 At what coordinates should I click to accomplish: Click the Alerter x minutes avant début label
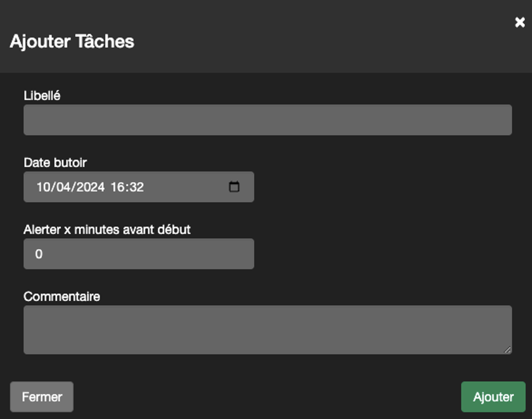point(107,230)
